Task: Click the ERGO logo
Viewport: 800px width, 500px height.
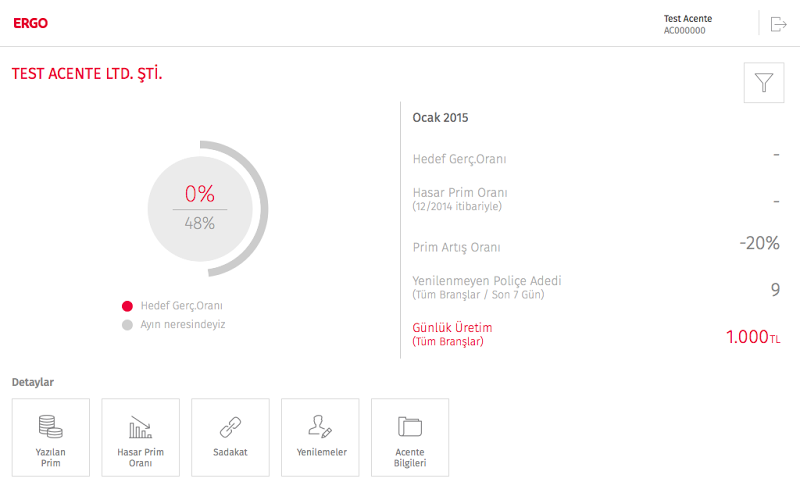Action: click(31, 24)
